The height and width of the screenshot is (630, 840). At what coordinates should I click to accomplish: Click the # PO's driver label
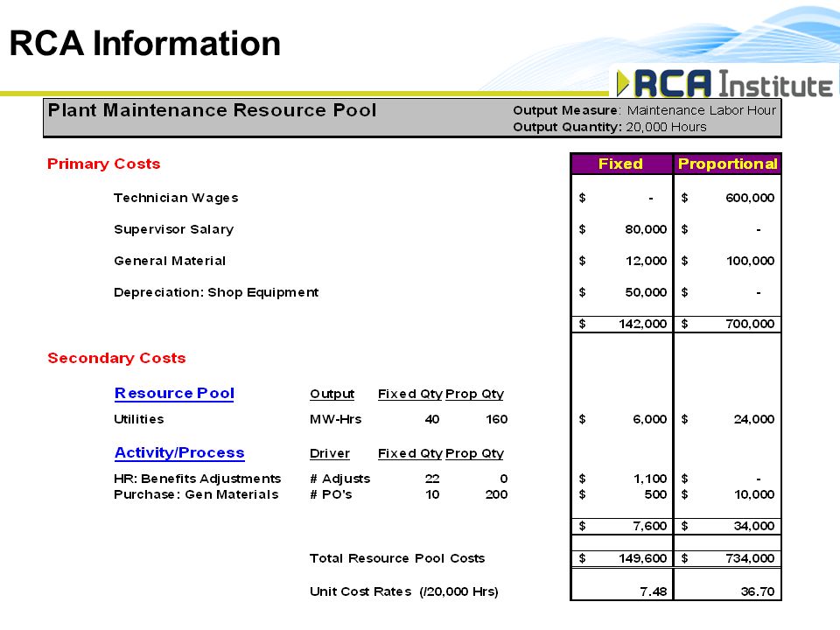331,494
